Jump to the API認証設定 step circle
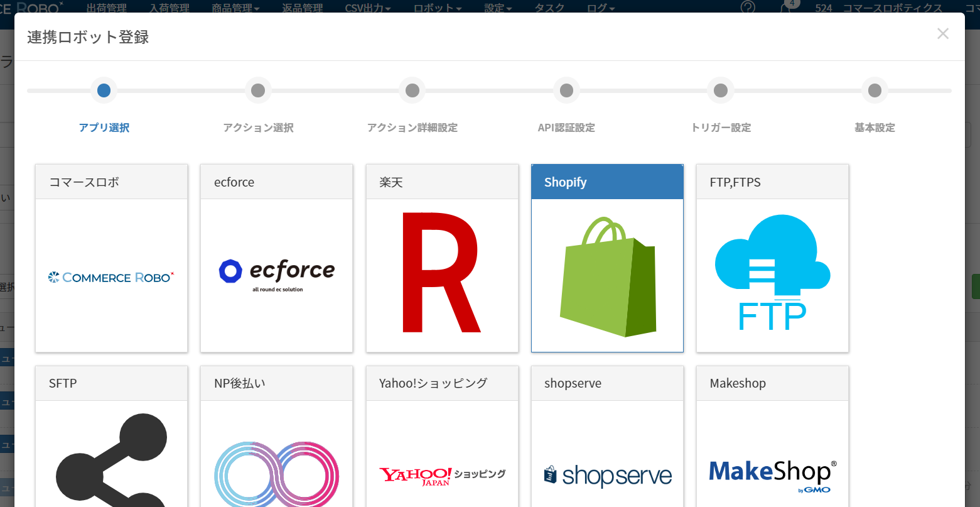 (x=566, y=90)
